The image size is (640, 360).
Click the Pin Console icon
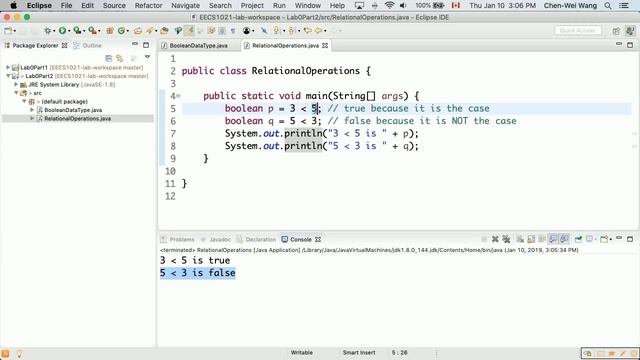pos(578,239)
